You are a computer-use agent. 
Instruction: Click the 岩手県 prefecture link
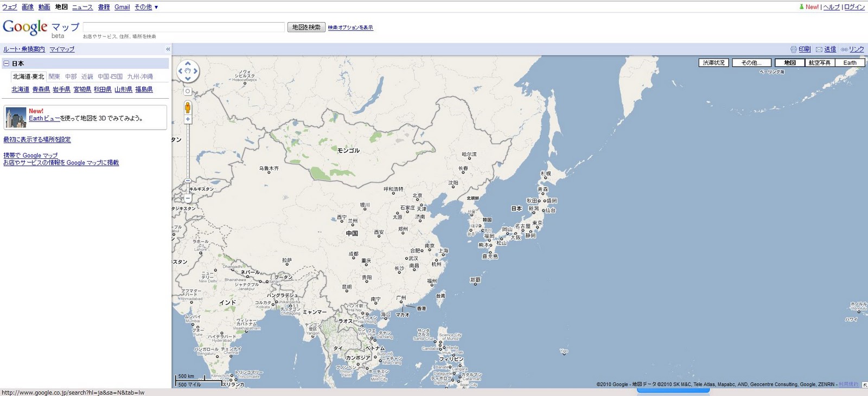[61, 90]
